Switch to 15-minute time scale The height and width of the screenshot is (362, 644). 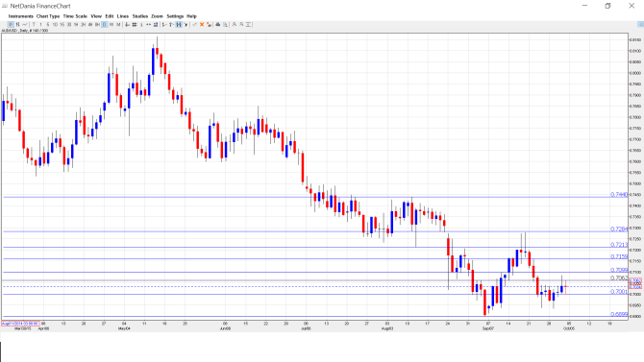coord(62,25)
